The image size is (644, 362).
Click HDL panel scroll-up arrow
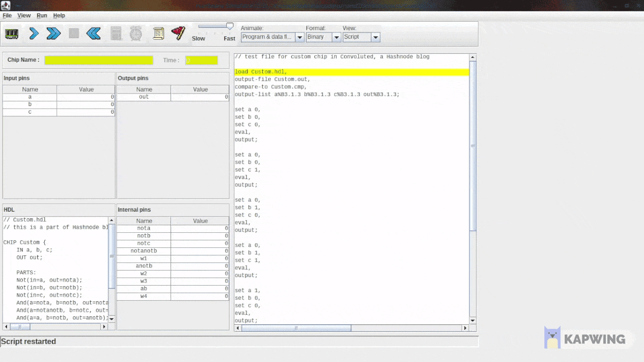click(x=112, y=220)
